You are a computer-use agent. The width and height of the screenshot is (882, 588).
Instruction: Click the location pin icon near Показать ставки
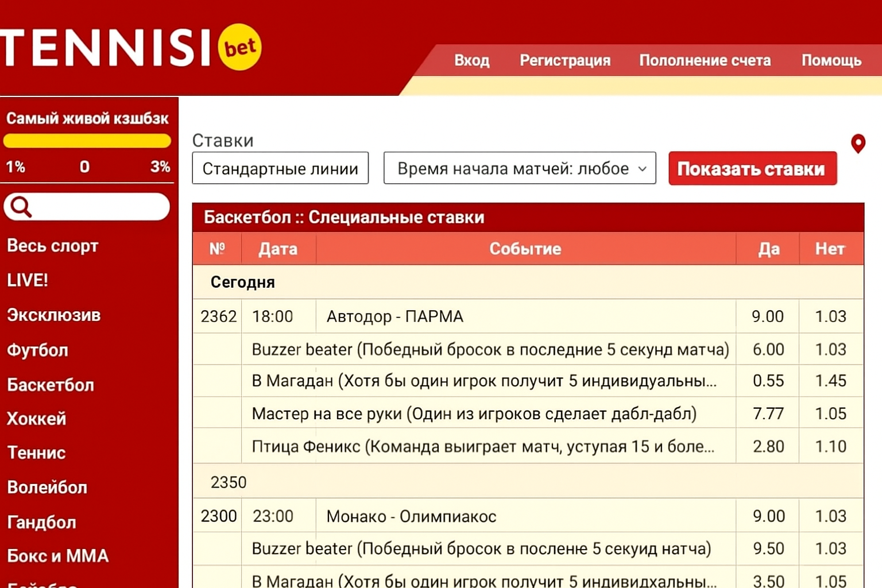pos(858,145)
